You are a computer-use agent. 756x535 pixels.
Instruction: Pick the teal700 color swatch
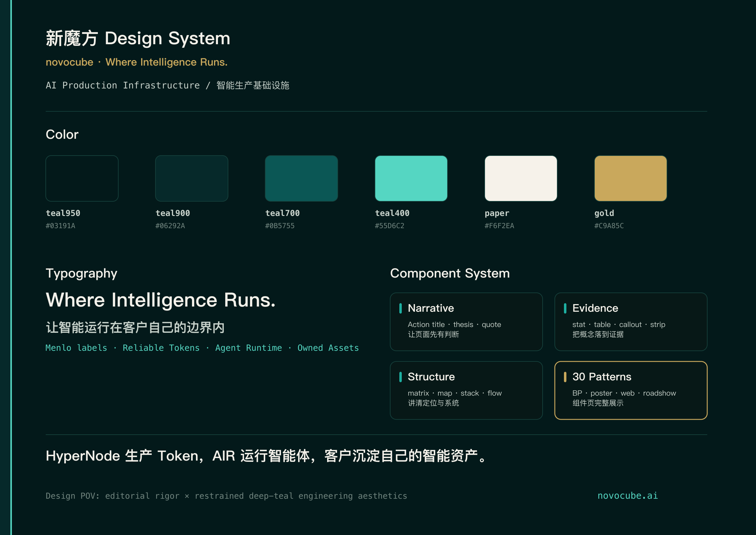point(301,178)
